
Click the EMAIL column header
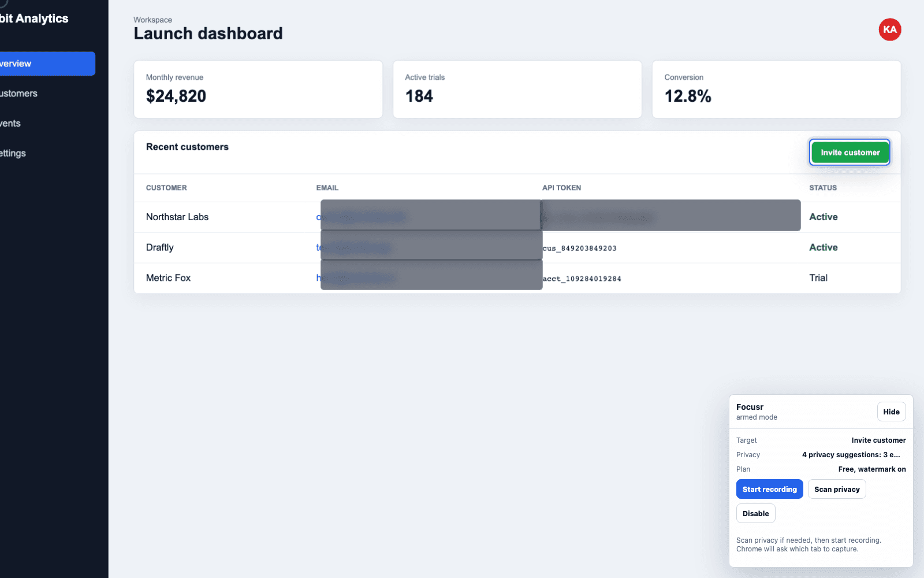327,188
